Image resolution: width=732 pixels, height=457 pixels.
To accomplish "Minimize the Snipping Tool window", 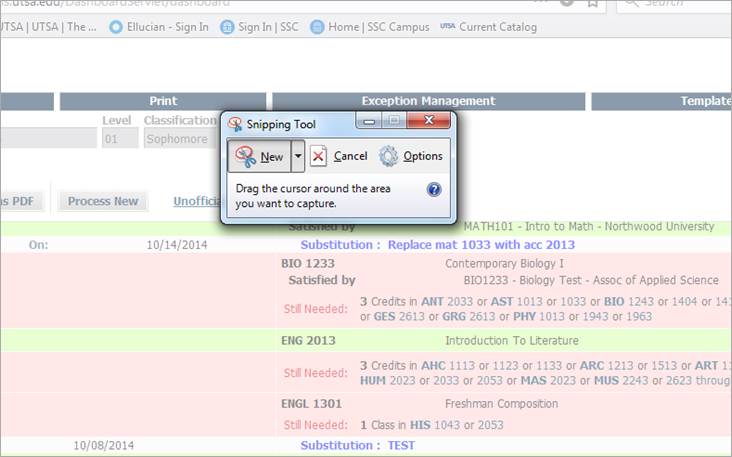I will tap(369, 122).
